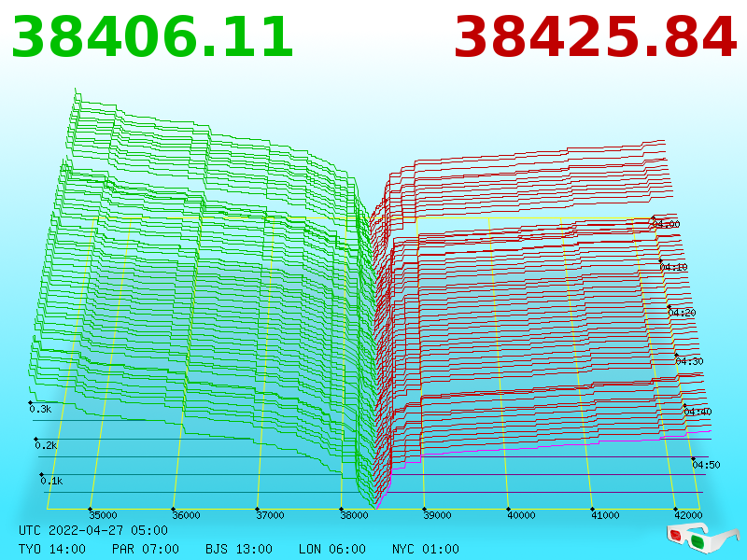Click the 0.3k volume axis label
Screen dimensions: 747x560
tap(40, 409)
